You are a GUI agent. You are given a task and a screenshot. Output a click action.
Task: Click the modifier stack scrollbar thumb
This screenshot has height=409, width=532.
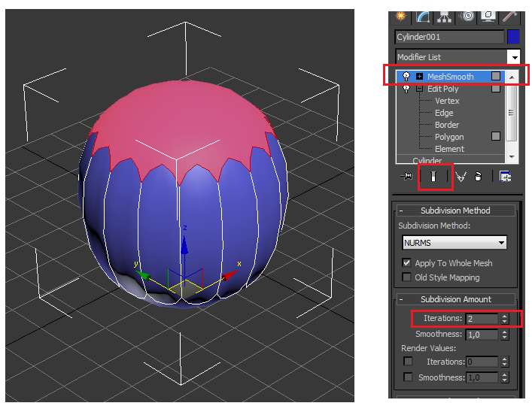[511, 113]
